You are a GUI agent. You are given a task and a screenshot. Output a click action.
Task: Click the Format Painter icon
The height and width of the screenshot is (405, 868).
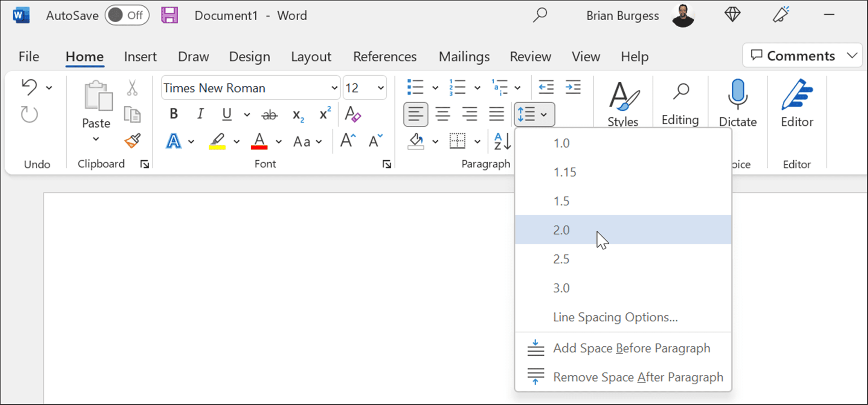pos(131,141)
